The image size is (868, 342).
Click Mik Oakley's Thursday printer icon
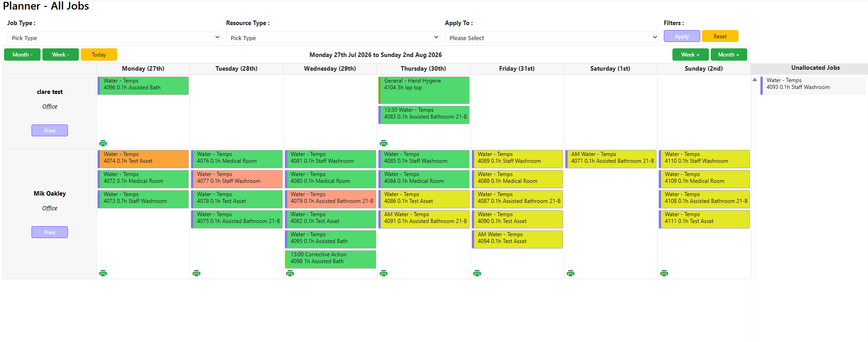383,273
